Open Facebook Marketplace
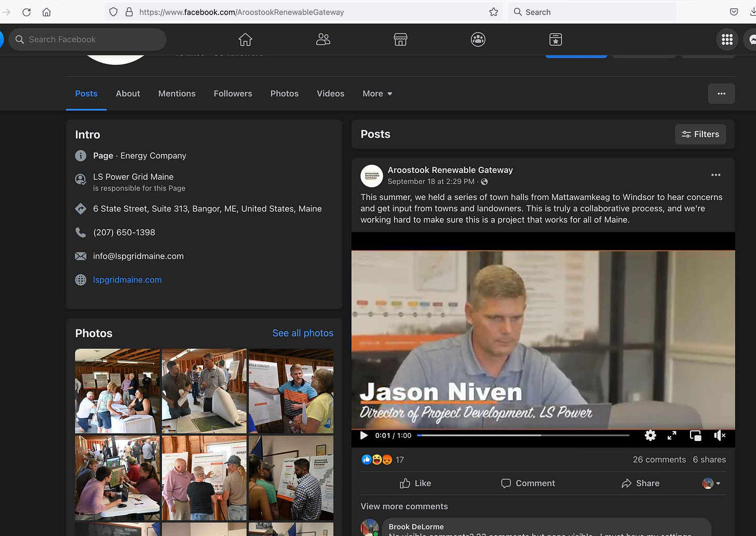The height and width of the screenshot is (536, 756). pos(400,39)
